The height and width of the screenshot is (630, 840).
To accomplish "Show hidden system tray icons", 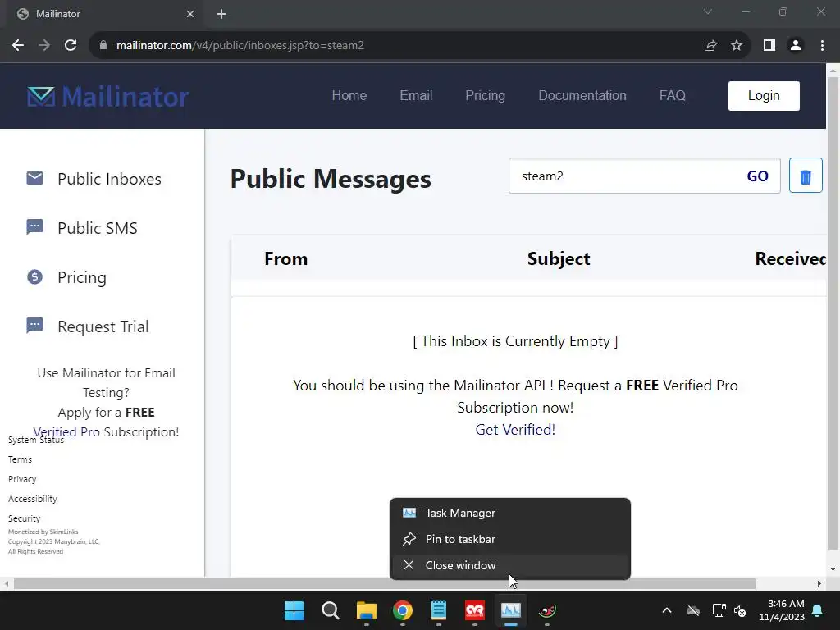I will click(x=667, y=610).
